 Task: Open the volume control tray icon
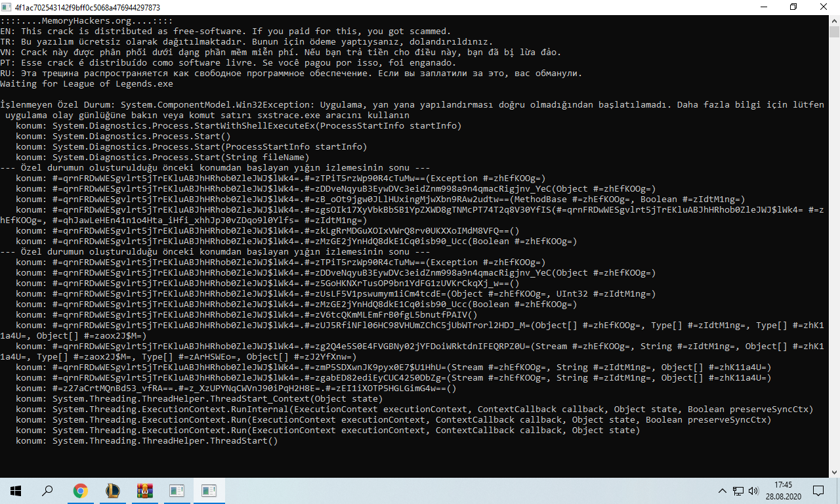click(x=753, y=491)
